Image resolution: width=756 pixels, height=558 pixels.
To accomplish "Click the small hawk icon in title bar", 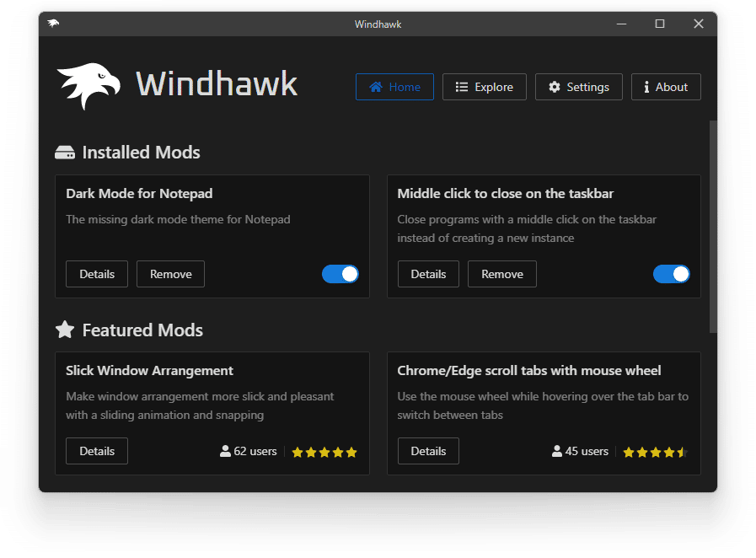I will pos(54,24).
